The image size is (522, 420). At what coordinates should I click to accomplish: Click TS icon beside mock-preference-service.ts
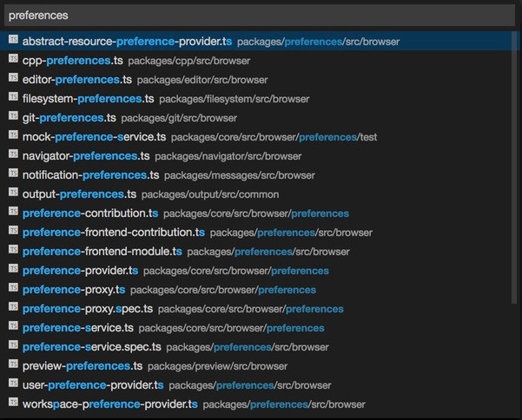(x=13, y=135)
